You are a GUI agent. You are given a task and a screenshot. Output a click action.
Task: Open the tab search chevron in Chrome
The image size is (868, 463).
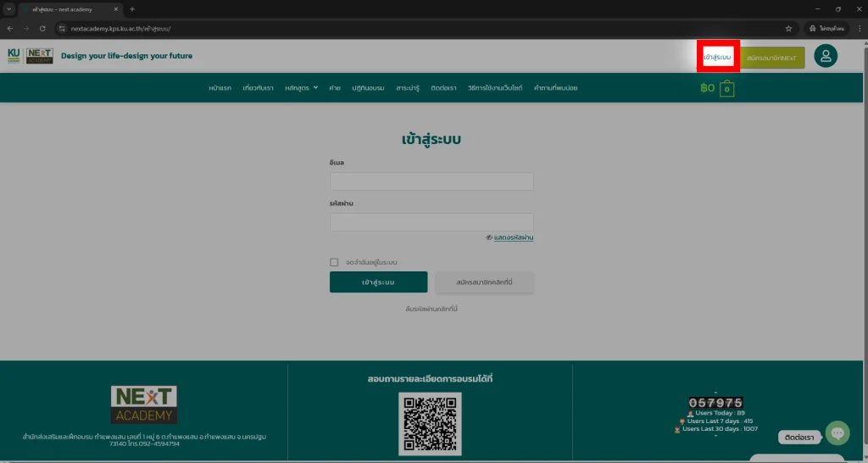(x=8, y=9)
